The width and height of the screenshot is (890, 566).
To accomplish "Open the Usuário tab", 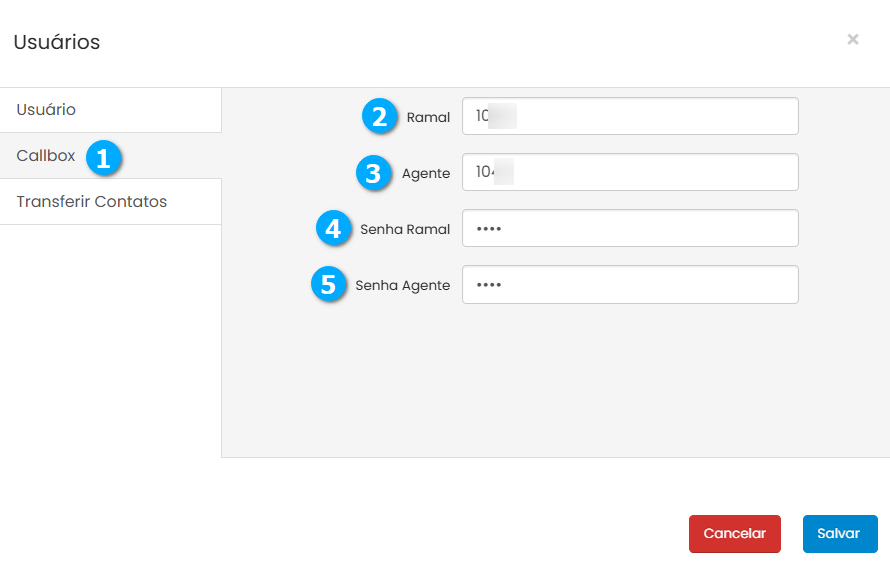I will [x=46, y=110].
